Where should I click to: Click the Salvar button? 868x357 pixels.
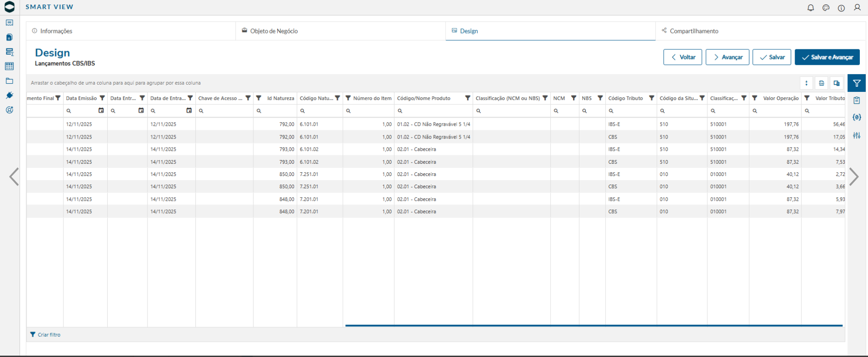(772, 57)
